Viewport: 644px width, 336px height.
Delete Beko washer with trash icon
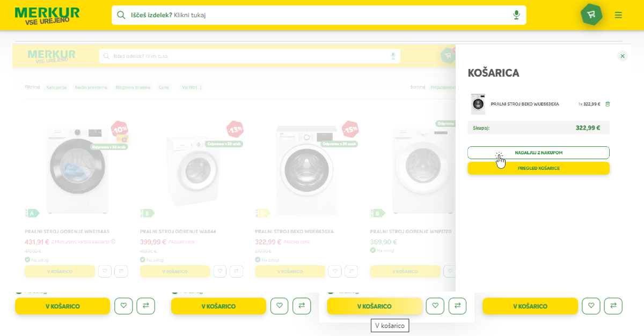click(x=608, y=104)
